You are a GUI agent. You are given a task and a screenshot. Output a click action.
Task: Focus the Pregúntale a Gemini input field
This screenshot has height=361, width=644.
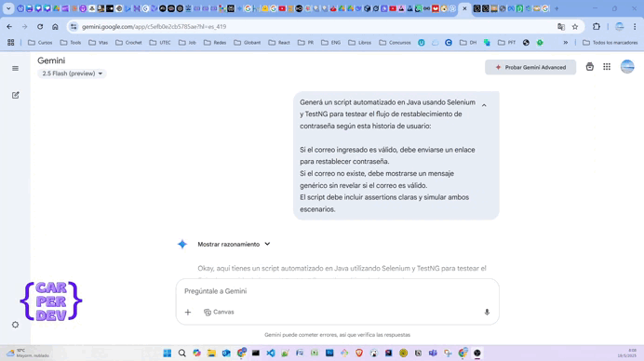point(337,291)
